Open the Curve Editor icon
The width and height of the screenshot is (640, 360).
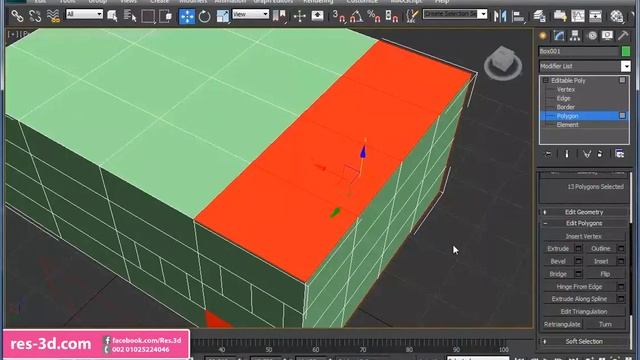pos(578,16)
